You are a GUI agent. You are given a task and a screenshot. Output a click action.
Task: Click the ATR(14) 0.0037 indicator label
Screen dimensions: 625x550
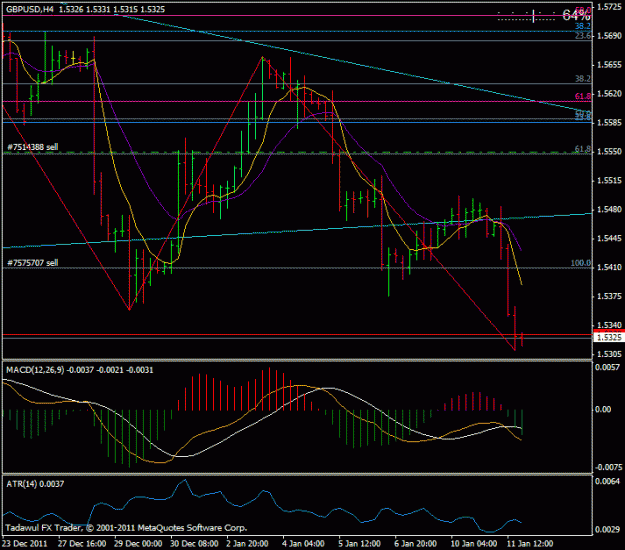coord(35,484)
